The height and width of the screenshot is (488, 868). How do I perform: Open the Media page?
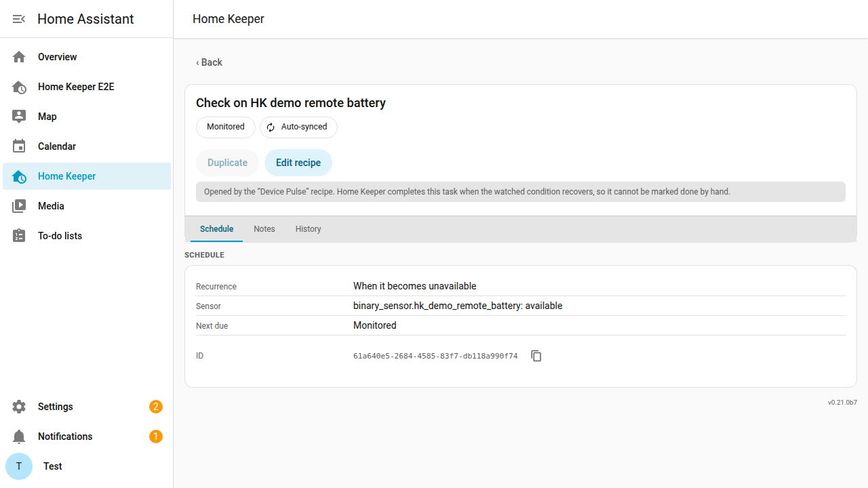click(87, 206)
